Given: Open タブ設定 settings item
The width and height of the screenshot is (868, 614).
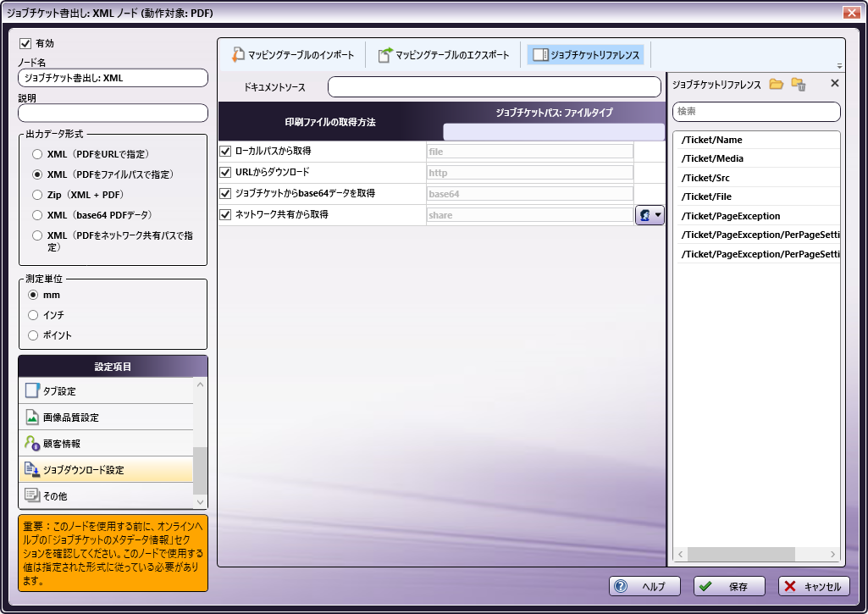Looking at the screenshot, I should [x=106, y=391].
